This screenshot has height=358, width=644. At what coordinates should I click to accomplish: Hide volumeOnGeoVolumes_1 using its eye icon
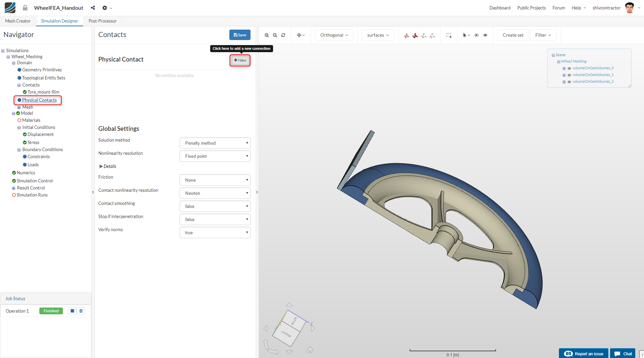click(x=569, y=75)
